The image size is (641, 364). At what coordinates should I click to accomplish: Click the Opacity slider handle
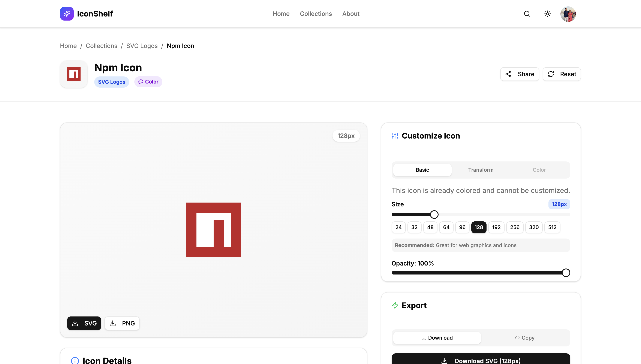click(x=566, y=273)
